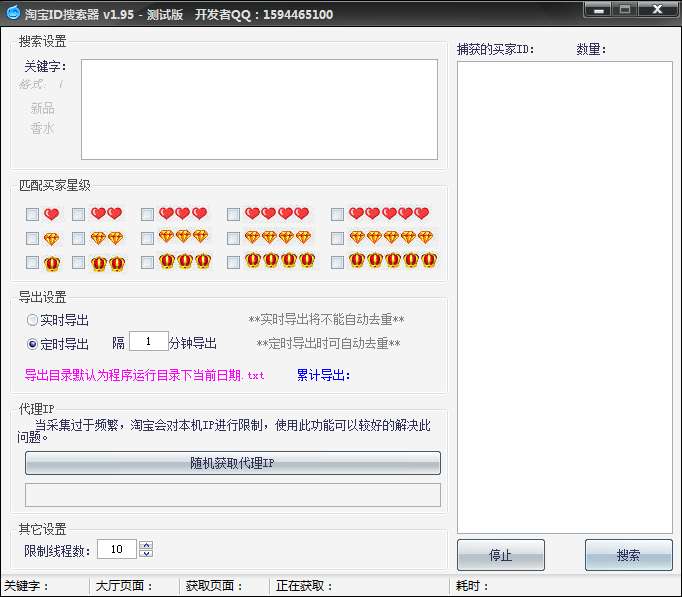Viewport: 682px width, 597px height.
Task: Click the triple red hearts icon
Action: coord(183,213)
